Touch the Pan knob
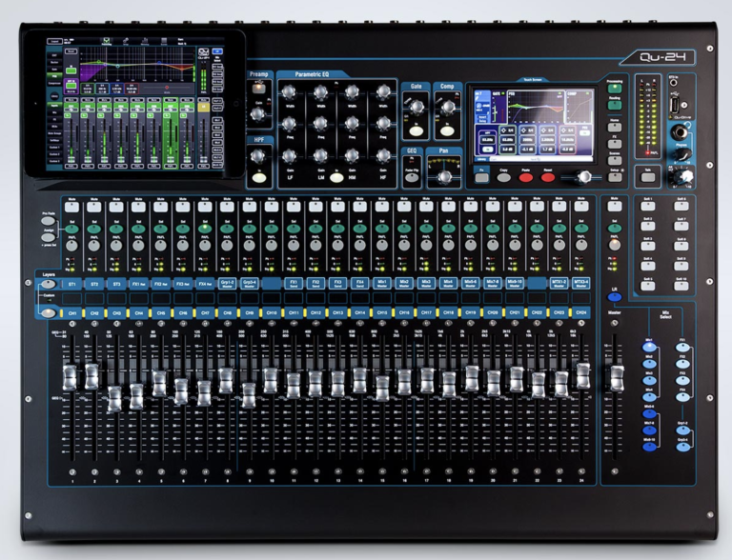Screen dimensions: 732x560 coord(445,177)
